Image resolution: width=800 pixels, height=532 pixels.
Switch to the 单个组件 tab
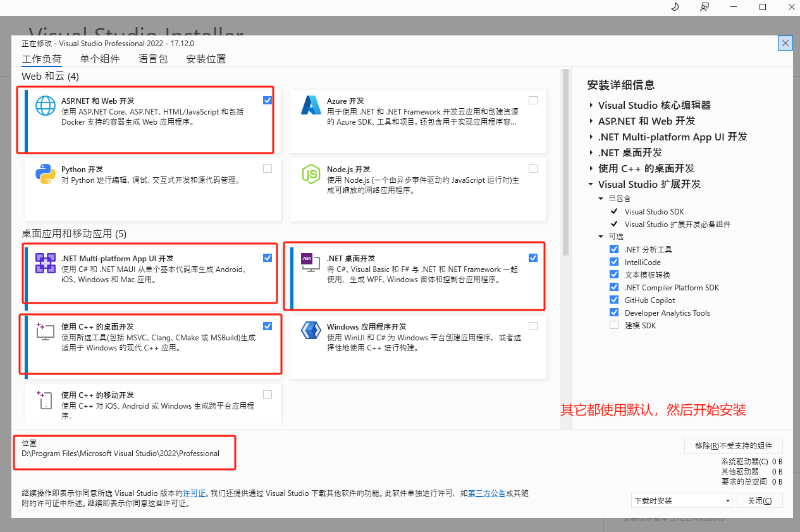coord(100,59)
